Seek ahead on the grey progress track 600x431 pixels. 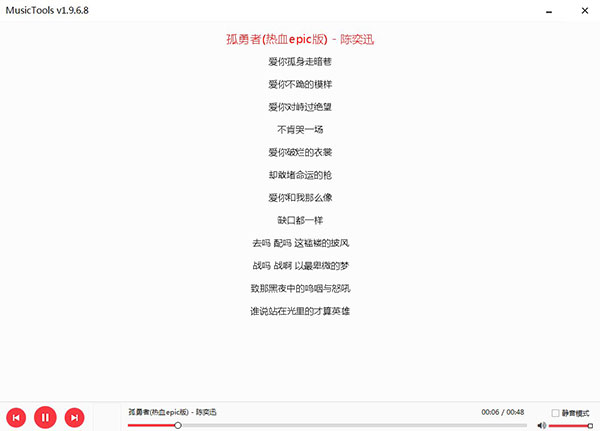[x=354, y=425]
